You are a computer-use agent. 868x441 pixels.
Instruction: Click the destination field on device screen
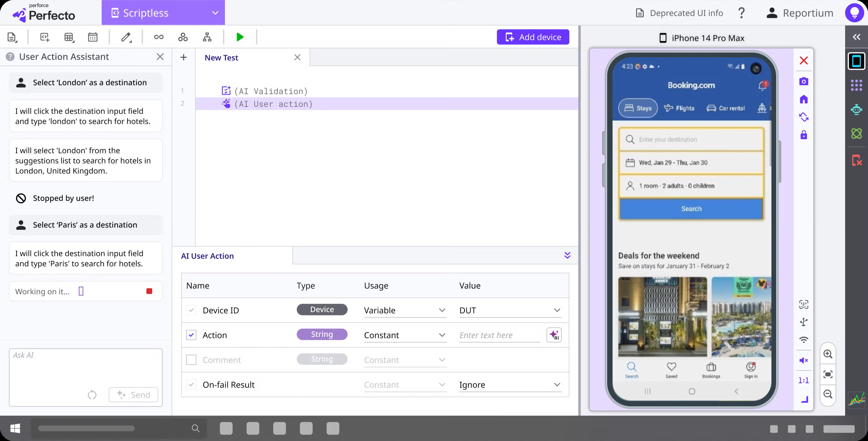691,139
